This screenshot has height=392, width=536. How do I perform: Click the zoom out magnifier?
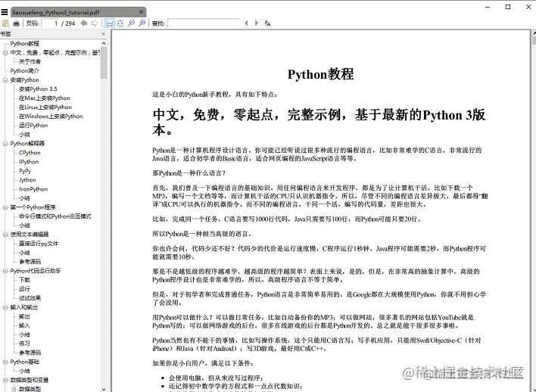click(x=131, y=23)
